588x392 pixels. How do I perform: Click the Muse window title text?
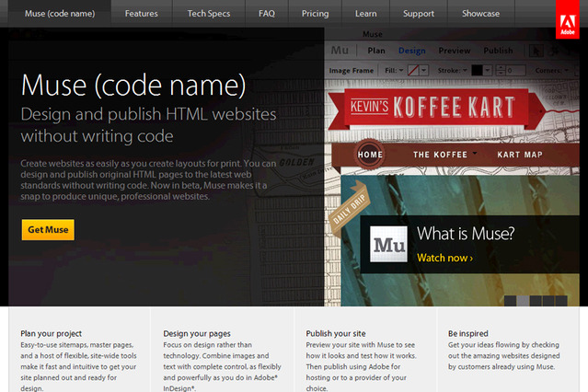click(373, 34)
